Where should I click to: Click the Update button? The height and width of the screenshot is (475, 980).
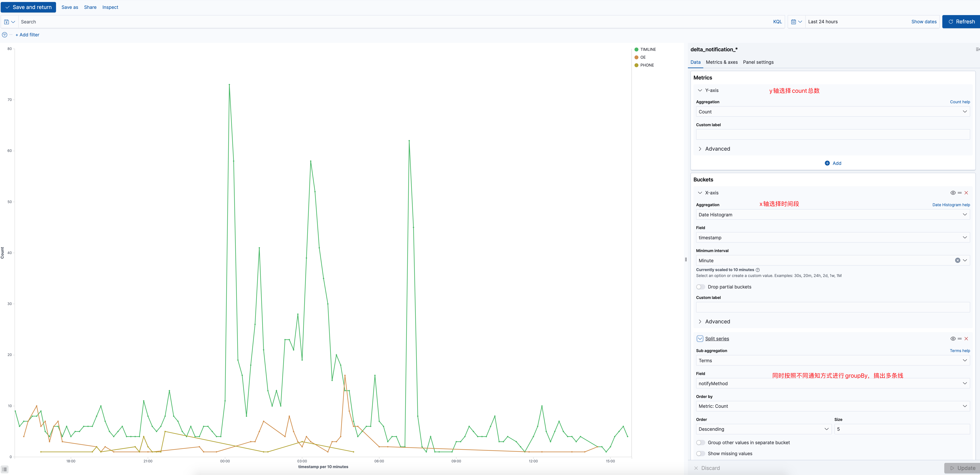tap(962, 468)
